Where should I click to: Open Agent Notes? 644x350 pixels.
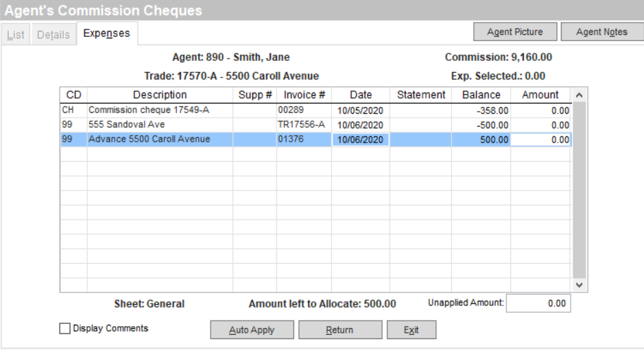601,32
